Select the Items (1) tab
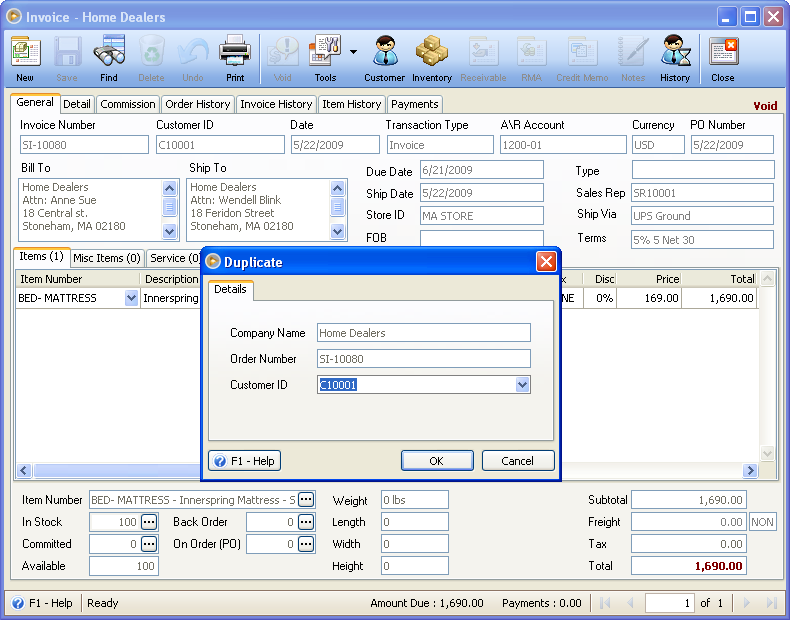Screen dimensions: 790x620 [41, 256]
